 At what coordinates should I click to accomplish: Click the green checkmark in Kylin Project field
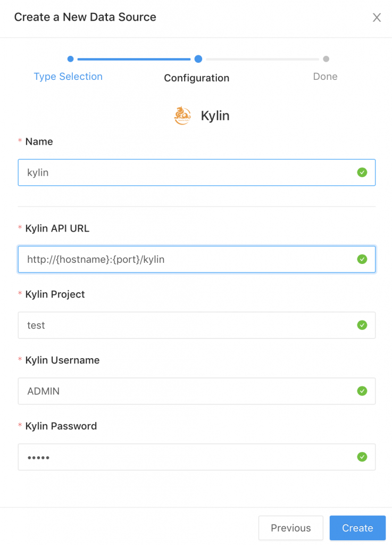(x=362, y=325)
